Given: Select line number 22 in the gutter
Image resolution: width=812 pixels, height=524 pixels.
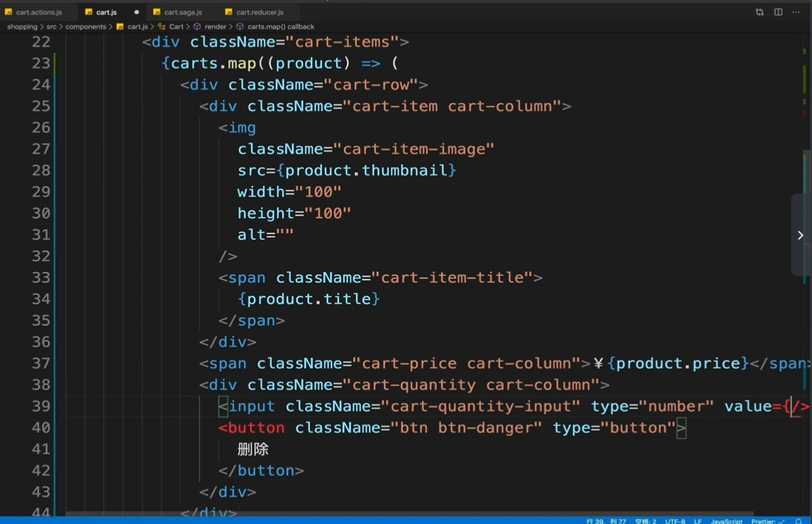Looking at the screenshot, I should (x=41, y=42).
